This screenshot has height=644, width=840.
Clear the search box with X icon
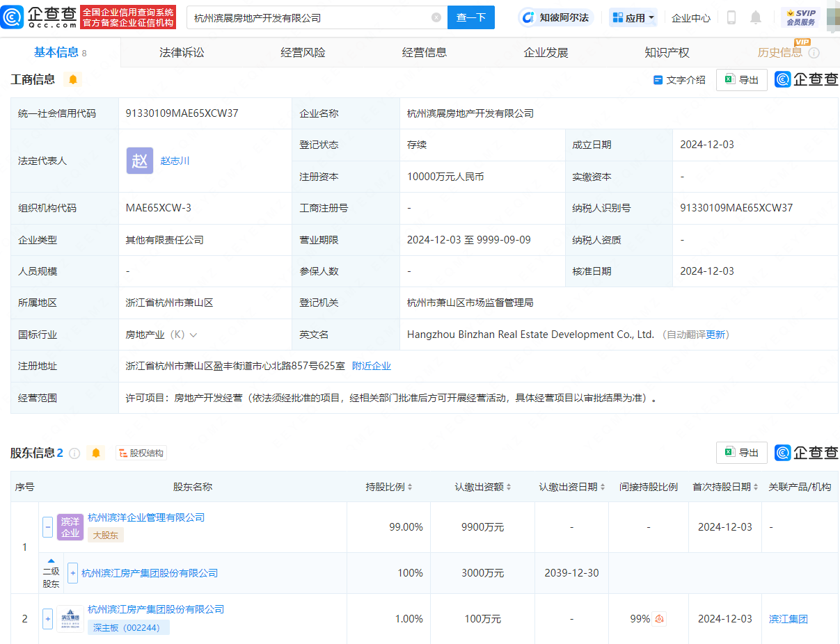(x=436, y=17)
